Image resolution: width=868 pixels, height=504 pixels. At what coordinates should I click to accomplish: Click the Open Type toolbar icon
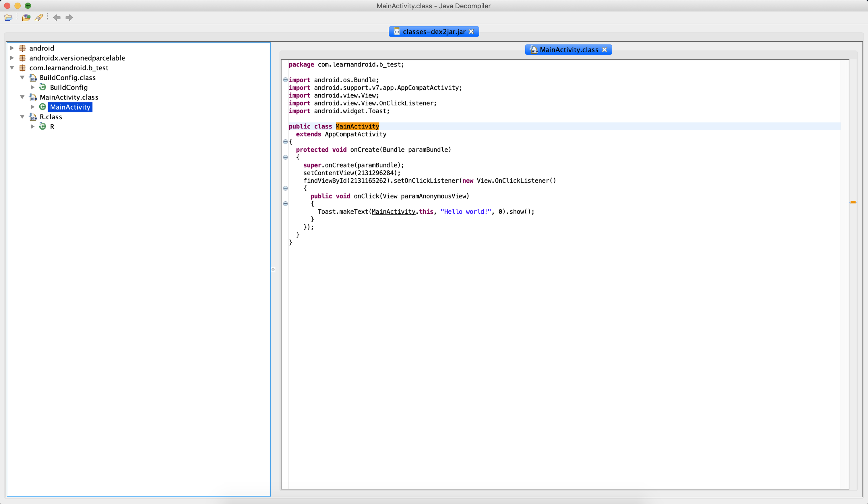click(26, 17)
